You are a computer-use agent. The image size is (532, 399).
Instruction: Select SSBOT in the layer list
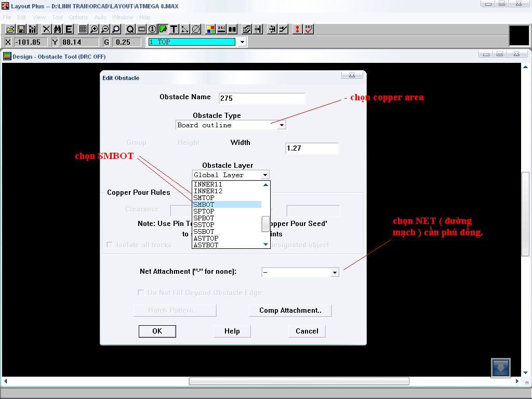(227, 231)
